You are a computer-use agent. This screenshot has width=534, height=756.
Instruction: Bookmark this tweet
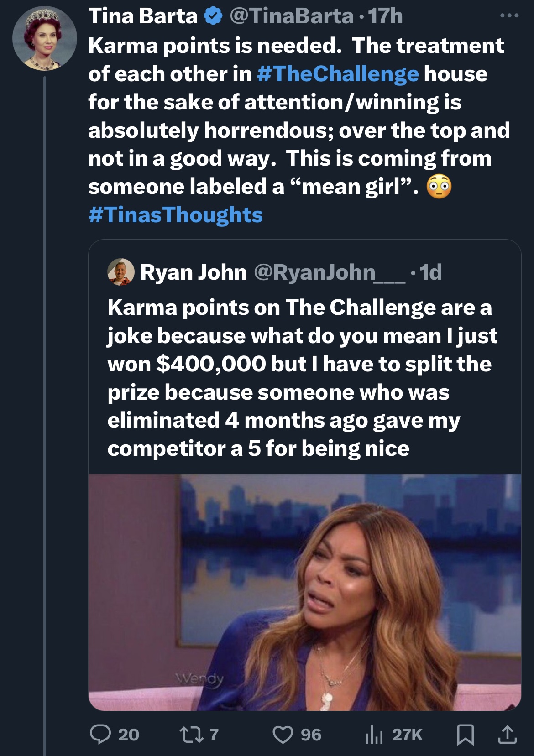pos(465,735)
